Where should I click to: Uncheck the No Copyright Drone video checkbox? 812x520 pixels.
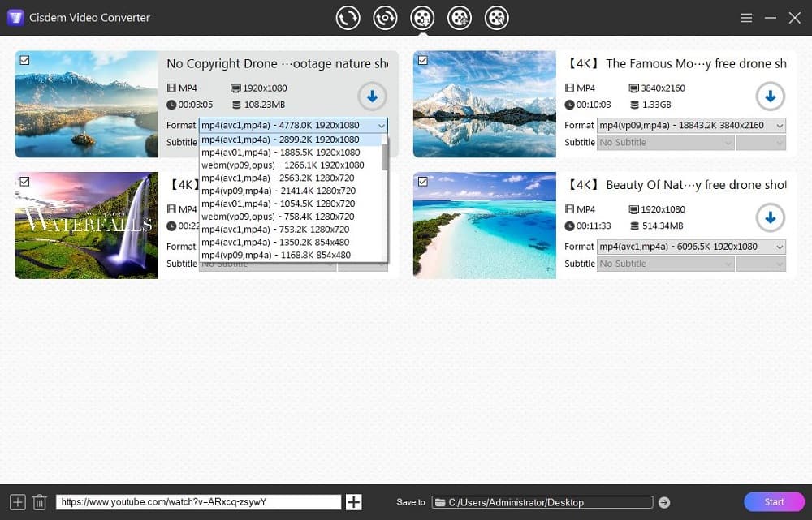pos(24,61)
